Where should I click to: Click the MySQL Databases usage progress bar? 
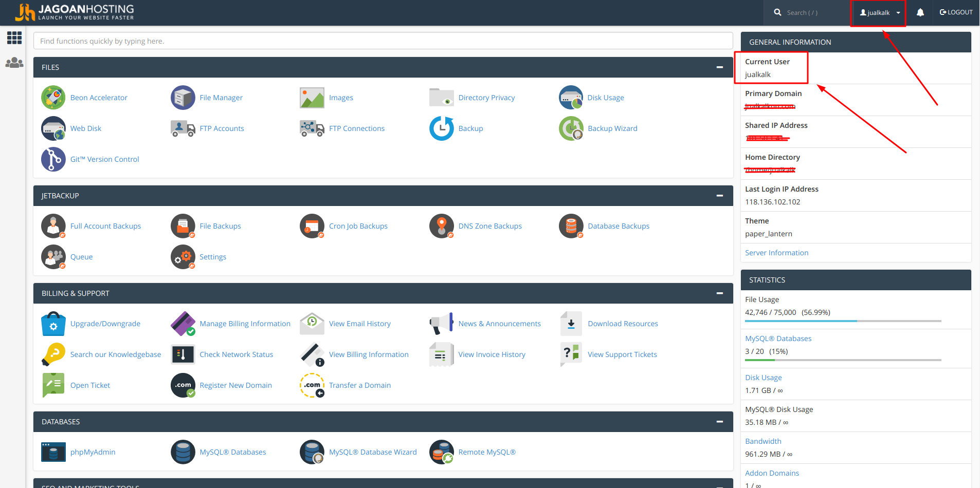[x=843, y=360]
